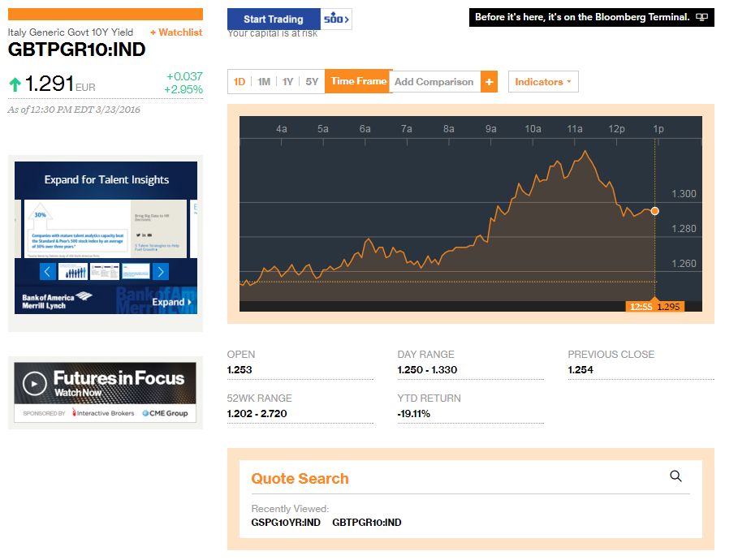Click the previous close value 1.254
Viewport: 738px width, 560px height.
pyautogui.click(x=580, y=370)
